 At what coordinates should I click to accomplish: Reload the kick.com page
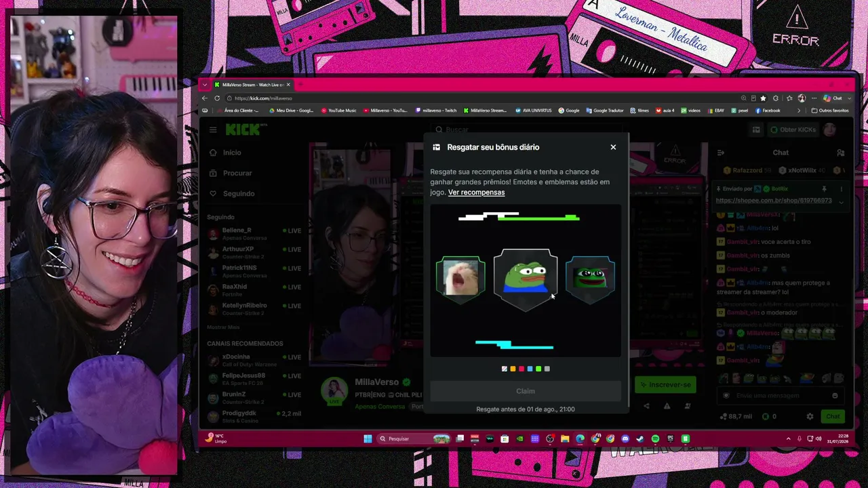tap(217, 98)
